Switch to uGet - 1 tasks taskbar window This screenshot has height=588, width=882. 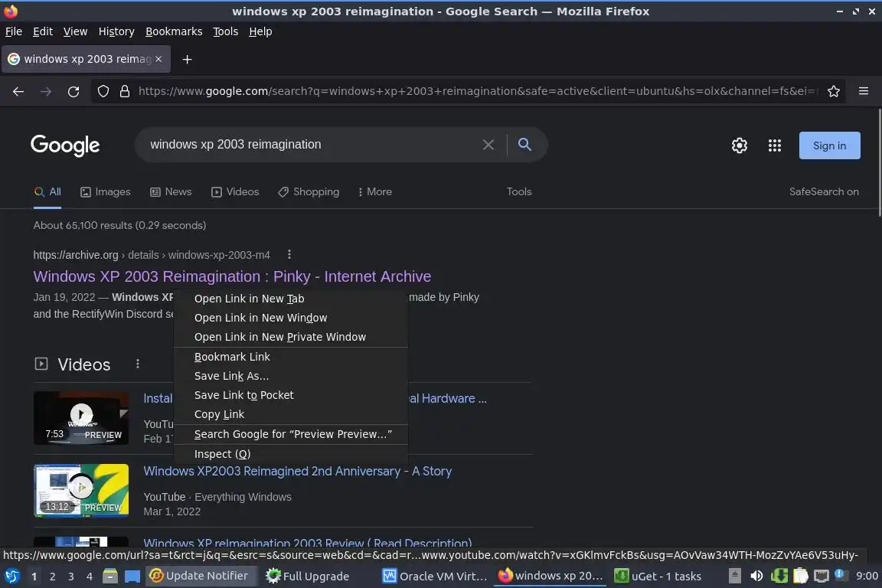pos(658,577)
